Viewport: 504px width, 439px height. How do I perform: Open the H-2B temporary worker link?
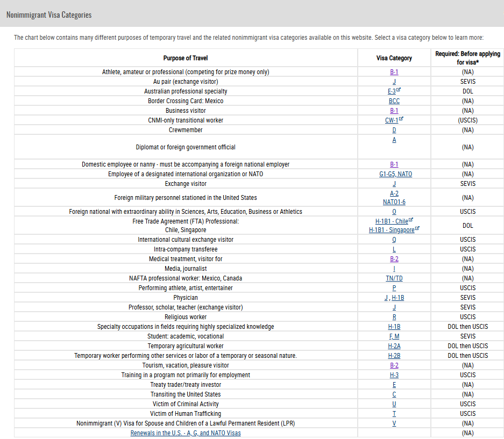[394, 356]
